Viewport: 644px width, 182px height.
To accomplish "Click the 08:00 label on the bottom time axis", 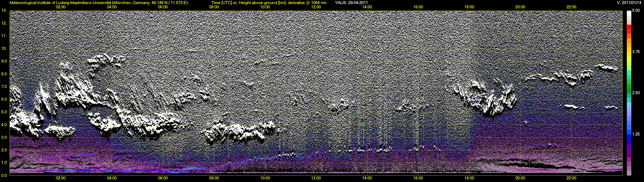I will point(214,178).
